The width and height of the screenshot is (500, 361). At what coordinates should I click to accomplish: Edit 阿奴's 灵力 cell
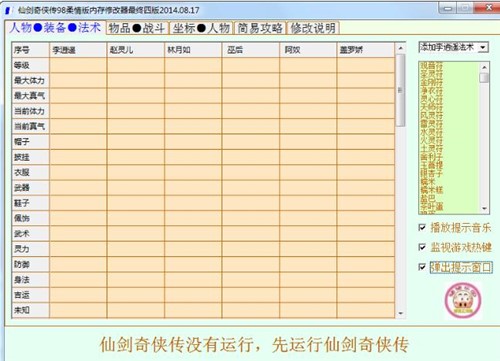coord(308,249)
